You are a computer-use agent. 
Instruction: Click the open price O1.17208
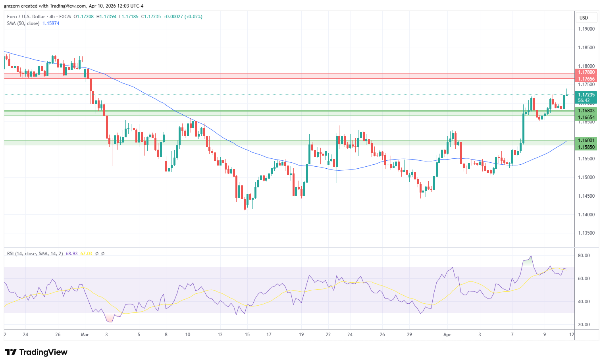tap(84, 17)
